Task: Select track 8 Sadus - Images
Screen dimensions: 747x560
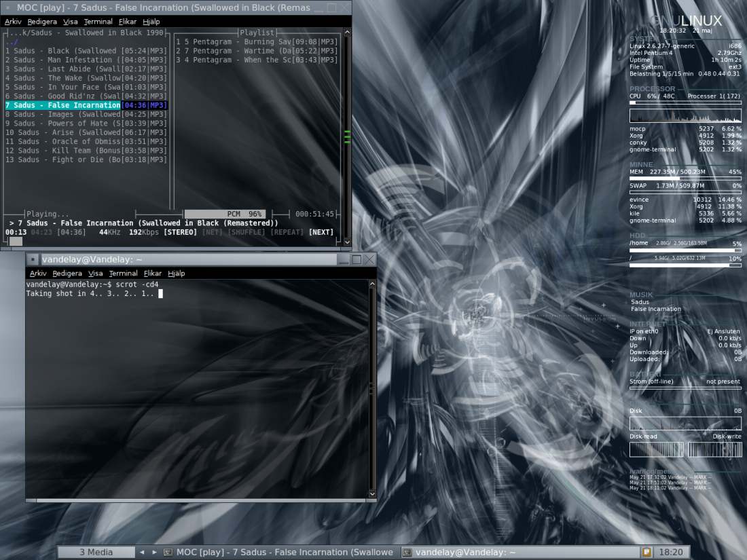Action: [x=86, y=114]
